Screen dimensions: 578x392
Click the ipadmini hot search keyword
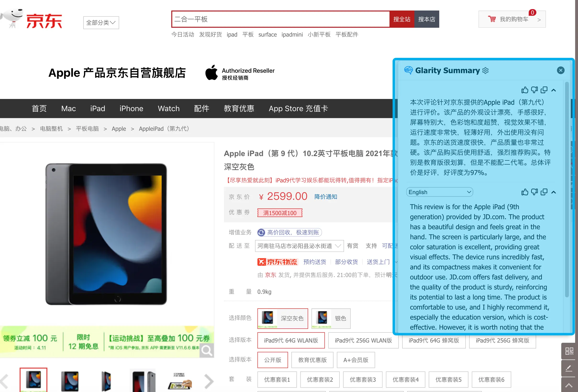pyautogui.click(x=292, y=34)
